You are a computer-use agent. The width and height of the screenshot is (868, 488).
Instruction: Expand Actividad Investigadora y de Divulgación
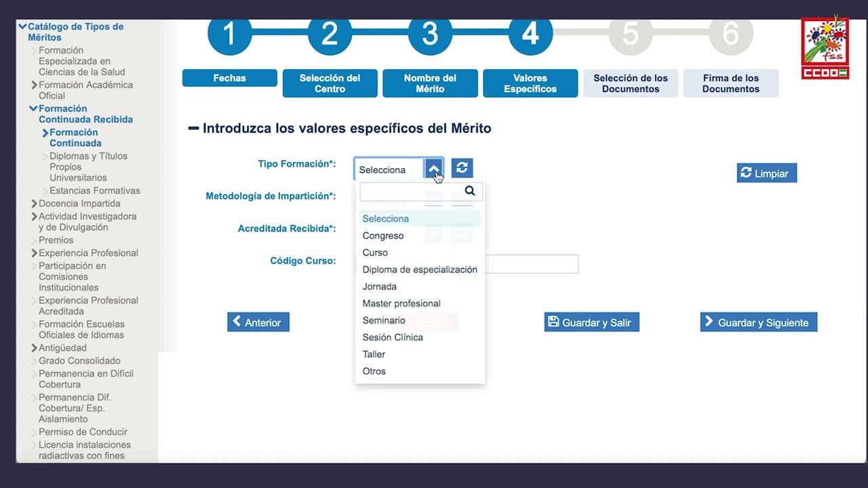34,217
